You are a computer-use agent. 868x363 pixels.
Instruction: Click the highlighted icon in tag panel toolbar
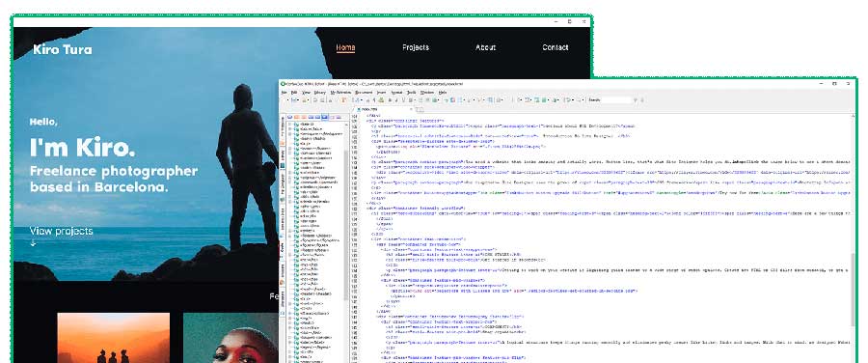click(x=325, y=117)
